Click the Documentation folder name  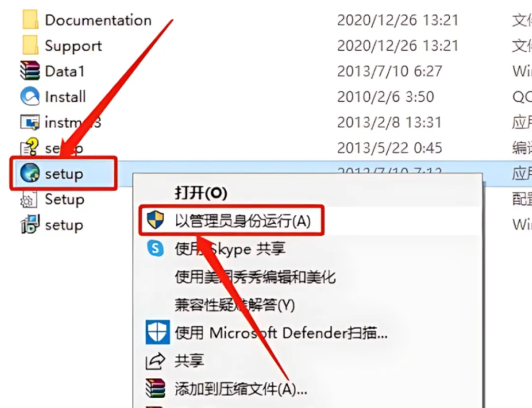point(98,20)
